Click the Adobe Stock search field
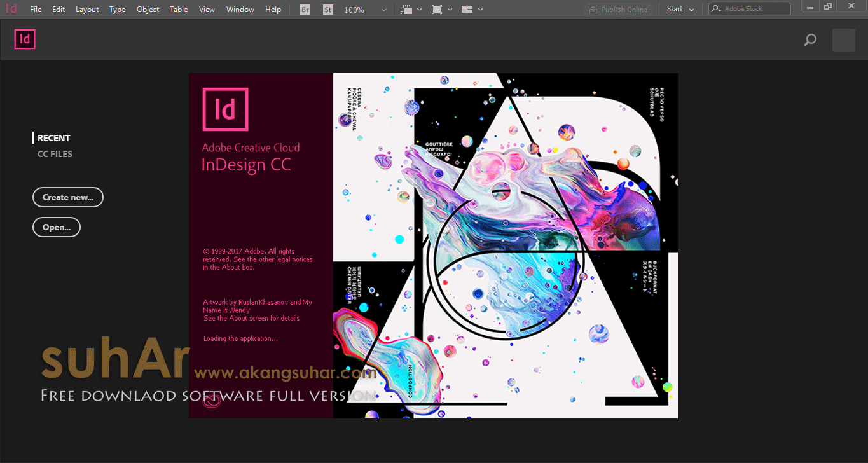Viewport: 868px width, 463px height. (x=750, y=9)
